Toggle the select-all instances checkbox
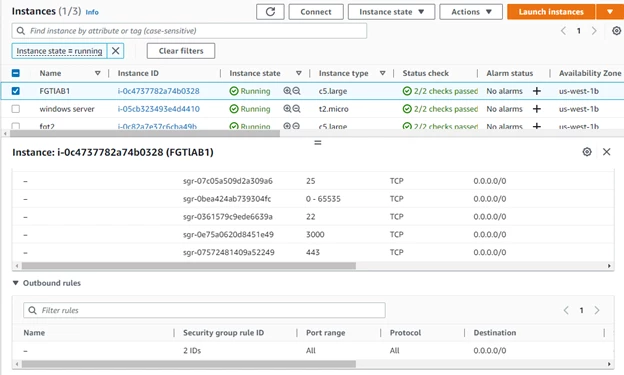Viewport: 624px width, 375px height. tap(16, 73)
